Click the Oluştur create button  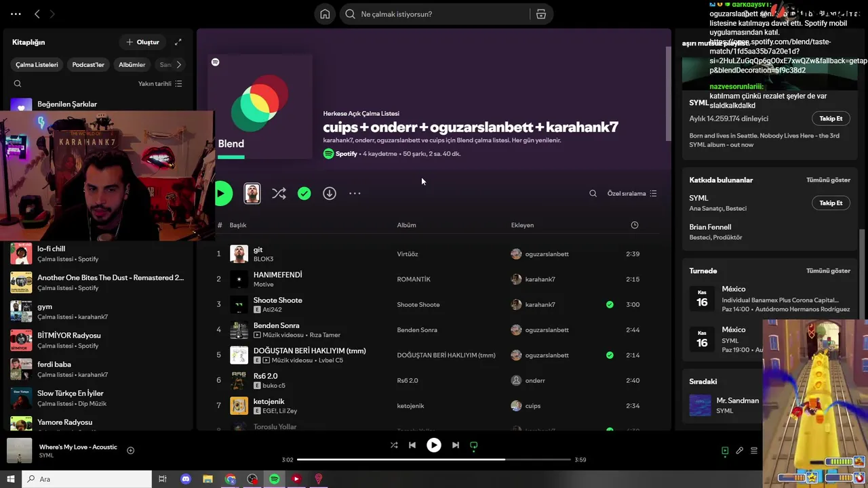(x=142, y=42)
